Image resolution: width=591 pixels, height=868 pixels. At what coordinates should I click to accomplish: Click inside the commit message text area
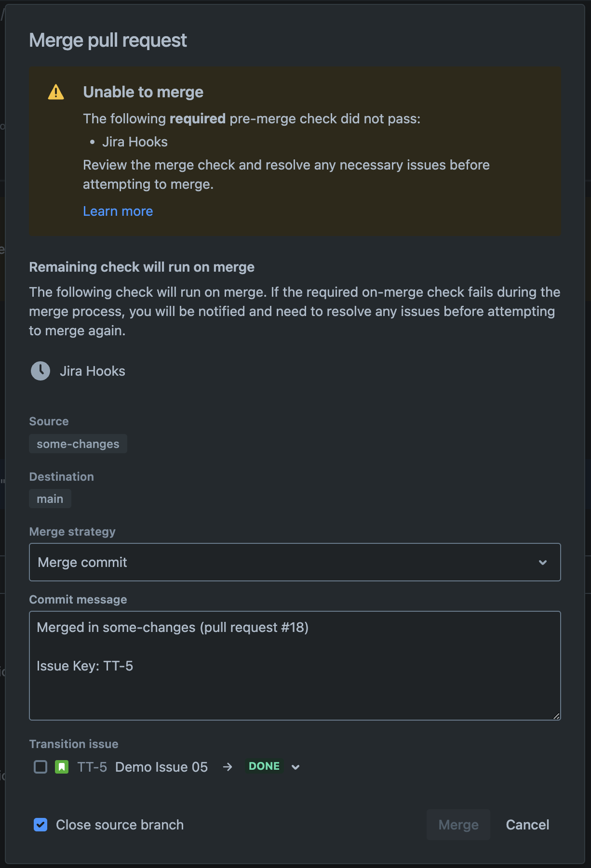(x=295, y=666)
